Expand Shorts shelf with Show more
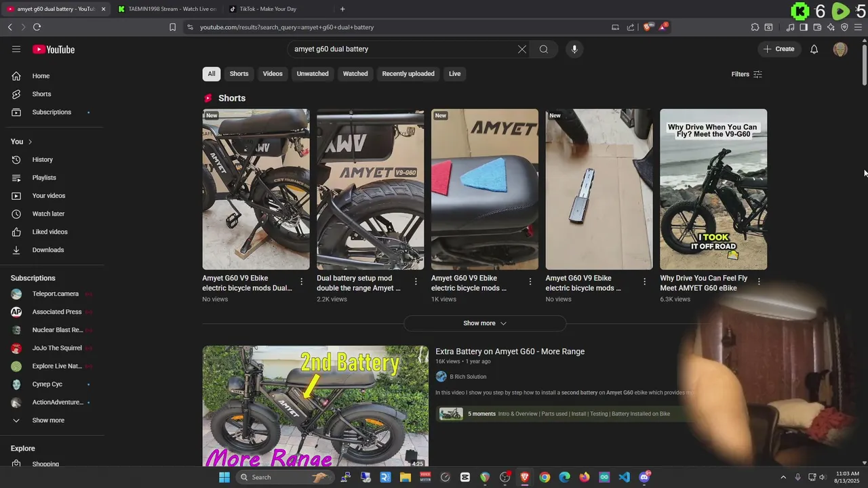This screenshot has height=488, width=868. click(485, 323)
